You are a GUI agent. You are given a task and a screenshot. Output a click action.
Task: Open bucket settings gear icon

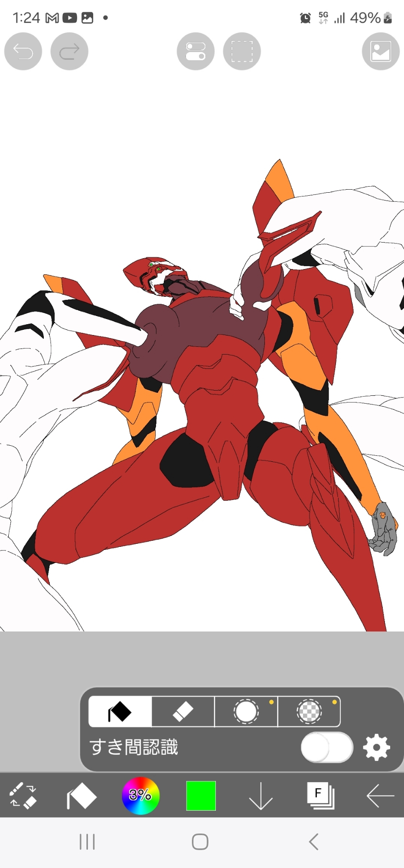click(376, 747)
